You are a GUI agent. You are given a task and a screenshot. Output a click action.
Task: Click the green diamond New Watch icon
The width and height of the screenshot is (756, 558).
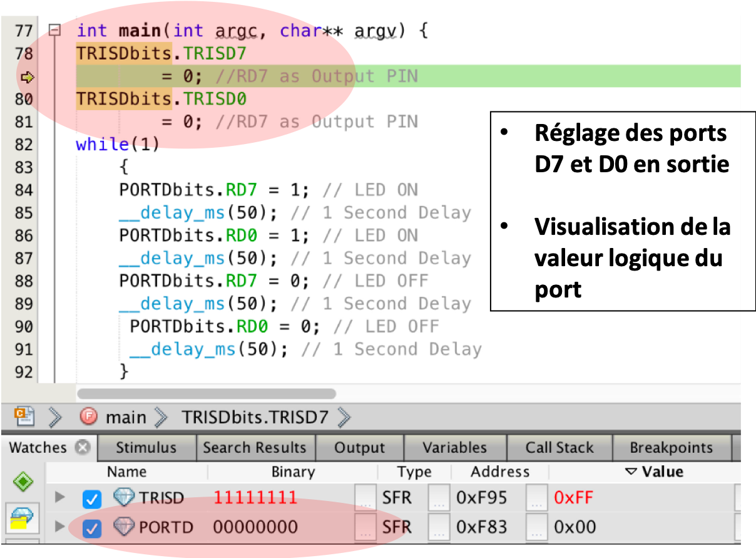[x=23, y=482]
